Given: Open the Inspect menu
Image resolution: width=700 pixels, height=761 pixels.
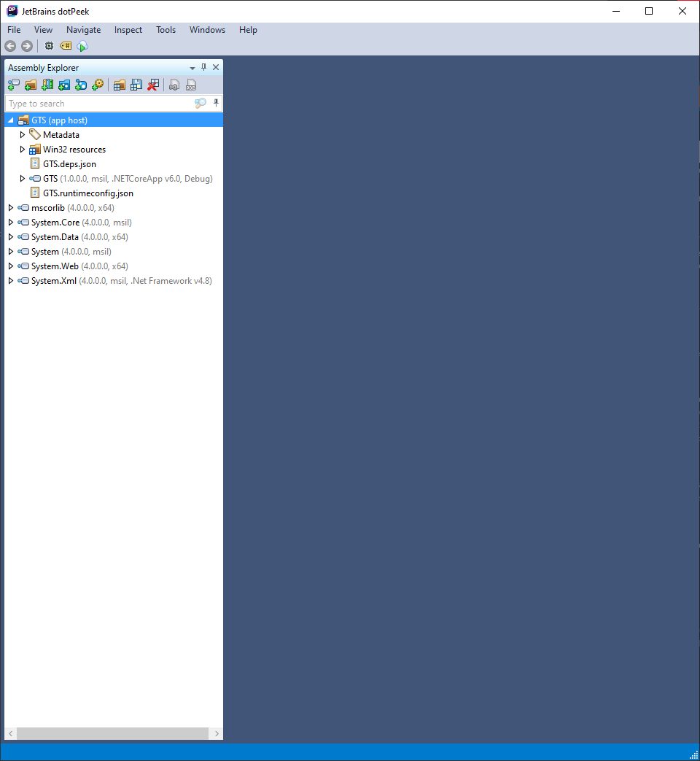Looking at the screenshot, I should pyautogui.click(x=128, y=30).
